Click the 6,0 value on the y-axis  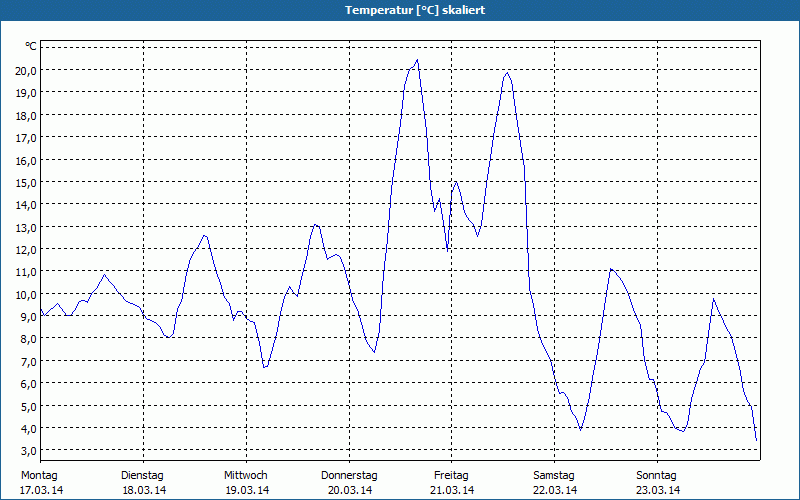28,384
